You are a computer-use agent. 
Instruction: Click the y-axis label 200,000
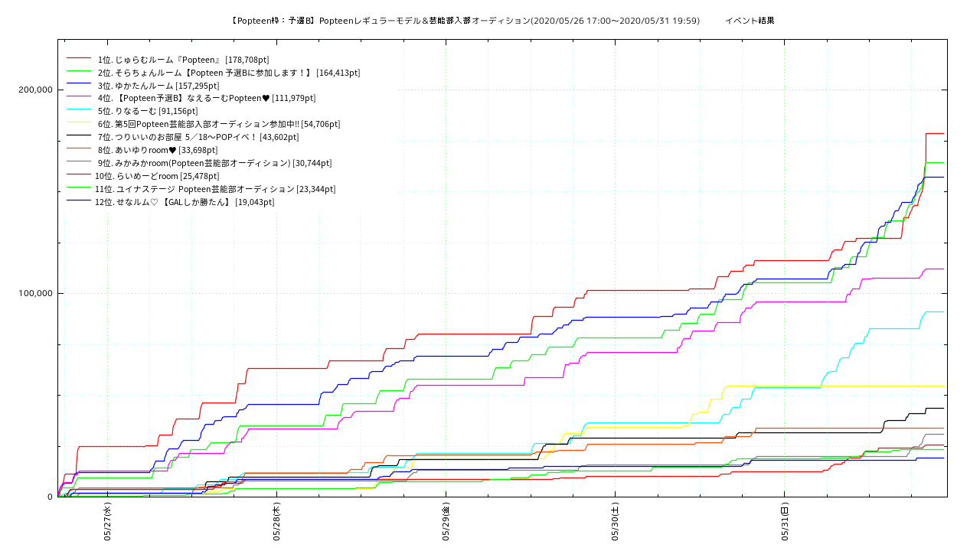[35, 90]
